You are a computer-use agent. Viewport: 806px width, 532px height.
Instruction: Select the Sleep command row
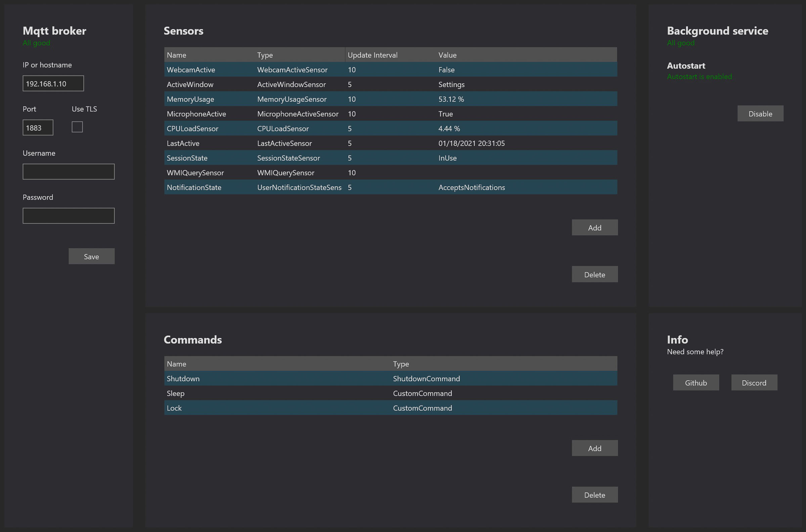pos(391,393)
